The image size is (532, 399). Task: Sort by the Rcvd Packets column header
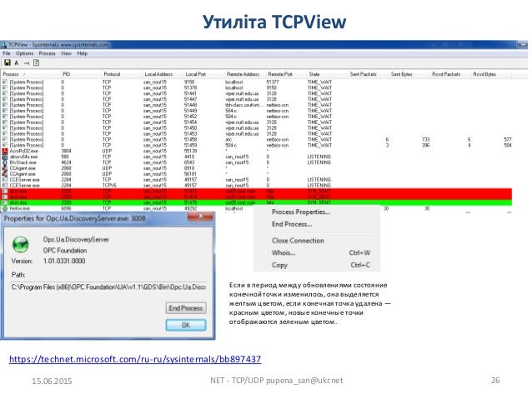[446, 74]
